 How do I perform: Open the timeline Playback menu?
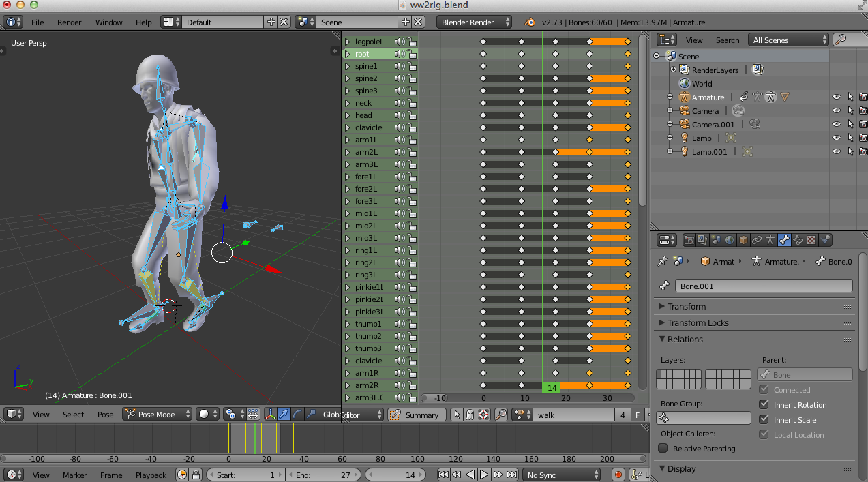pyautogui.click(x=151, y=475)
